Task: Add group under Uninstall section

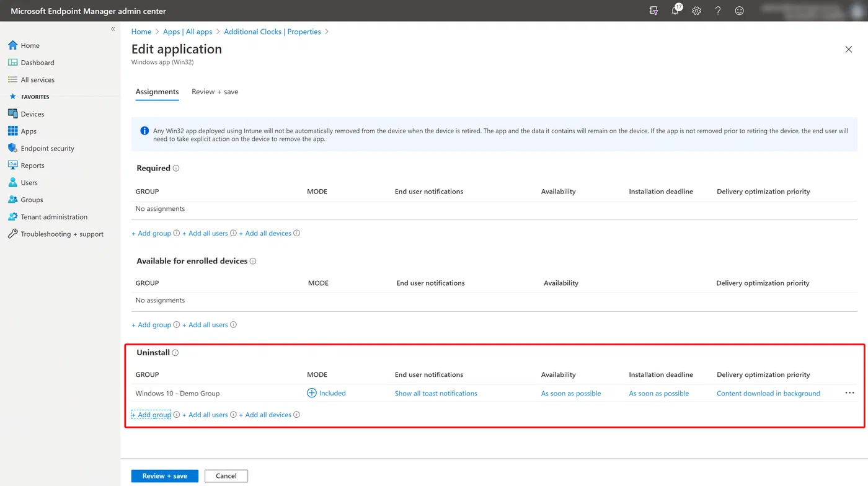Action: click(151, 415)
